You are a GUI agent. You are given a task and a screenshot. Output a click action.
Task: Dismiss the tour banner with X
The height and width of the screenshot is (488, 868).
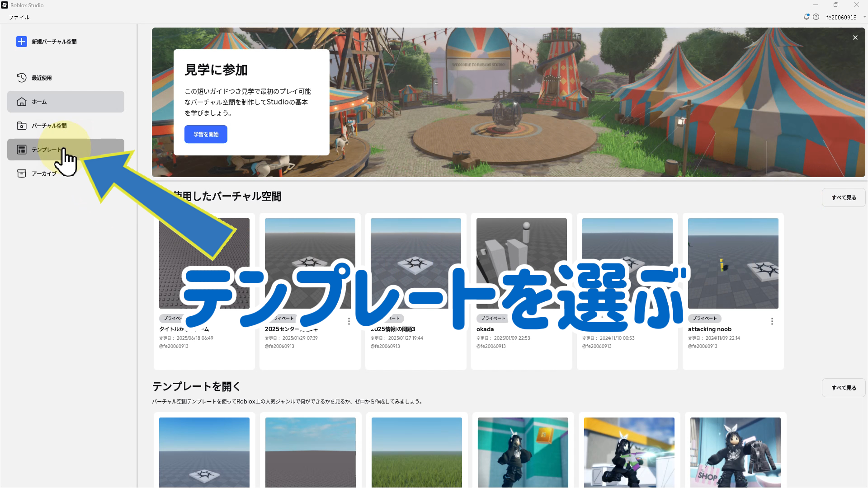pyautogui.click(x=855, y=38)
